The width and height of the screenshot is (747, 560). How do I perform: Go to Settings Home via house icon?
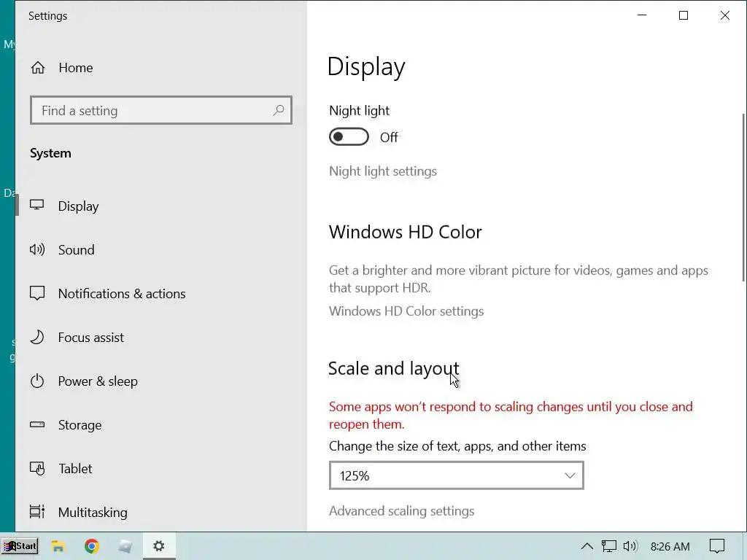[38, 68]
